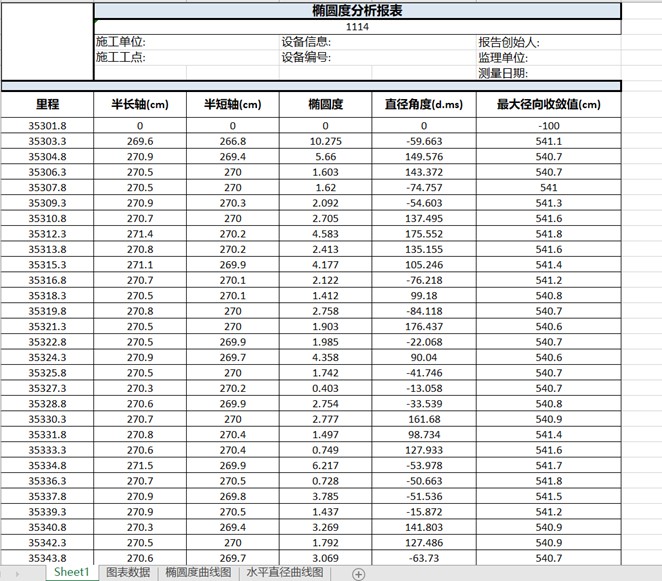The height and width of the screenshot is (581, 662).
Task: Select the 椭圆度分析报表 title cell
Action: [x=357, y=11]
